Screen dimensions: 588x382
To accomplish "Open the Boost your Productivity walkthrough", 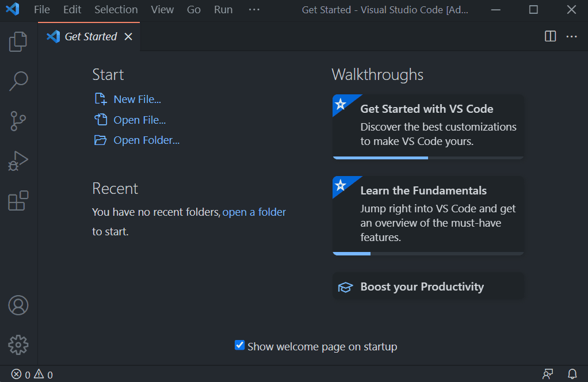I will click(x=428, y=286).
